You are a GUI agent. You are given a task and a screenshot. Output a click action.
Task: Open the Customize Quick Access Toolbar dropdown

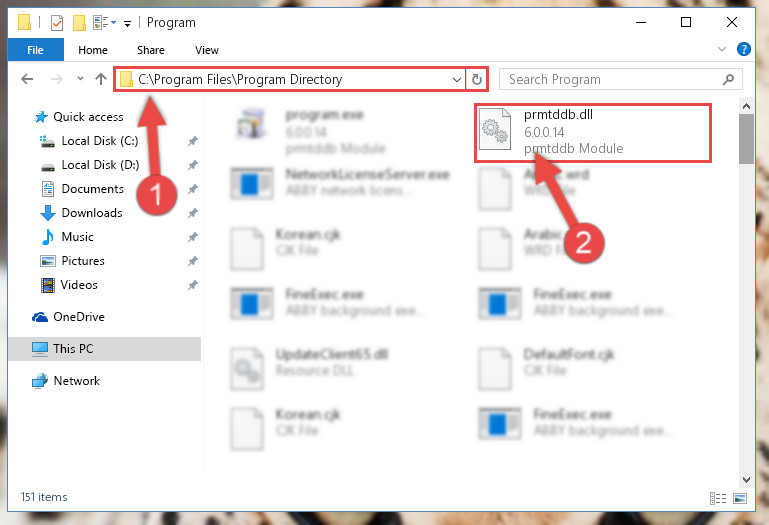[127, 23]
